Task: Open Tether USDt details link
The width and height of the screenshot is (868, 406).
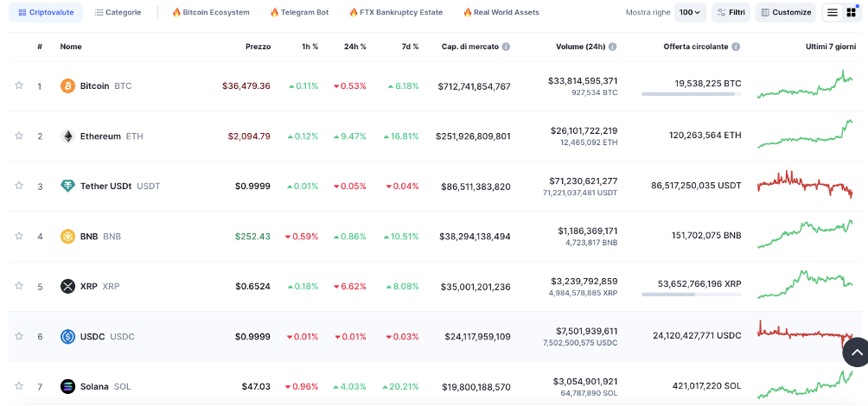Action: [x=120, y=186]
